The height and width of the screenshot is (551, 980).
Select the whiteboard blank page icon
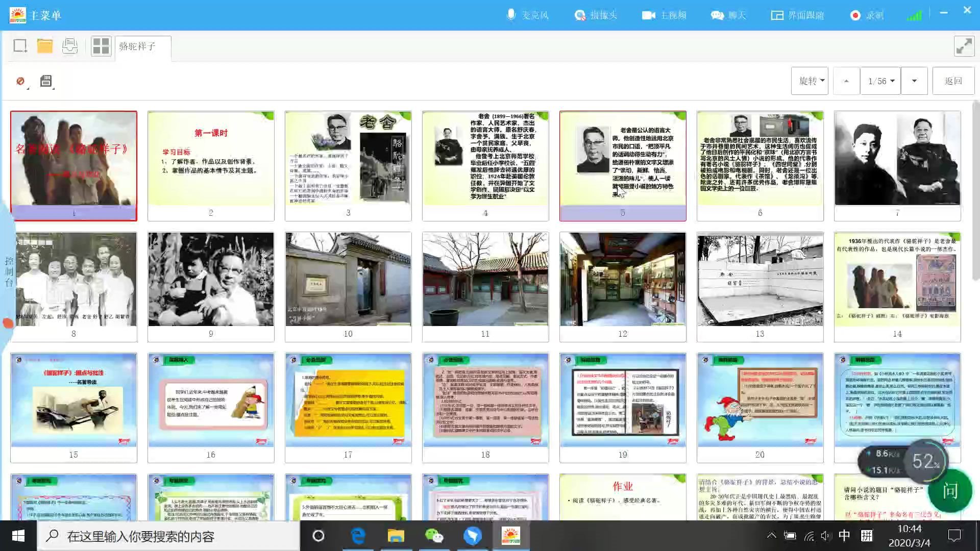20,46
